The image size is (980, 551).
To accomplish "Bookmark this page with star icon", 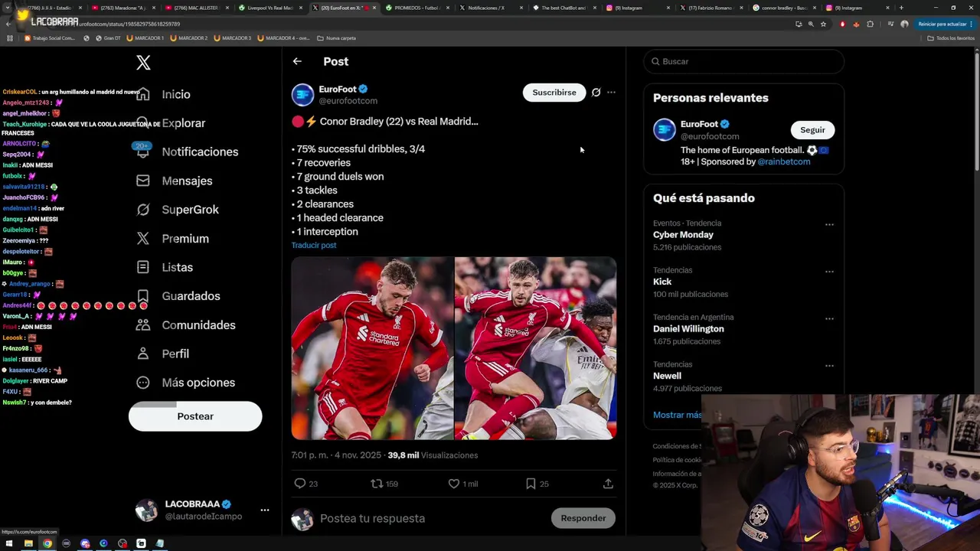I will coord(824,24).
